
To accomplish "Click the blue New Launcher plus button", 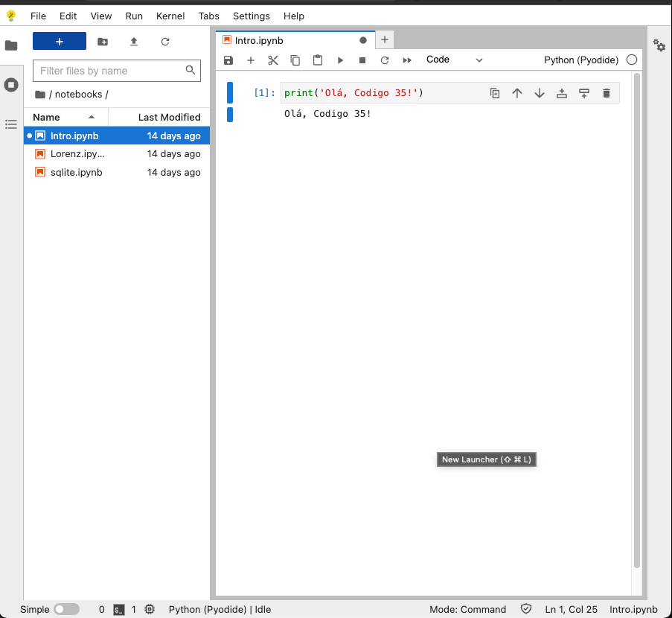I will click(59, 41).
